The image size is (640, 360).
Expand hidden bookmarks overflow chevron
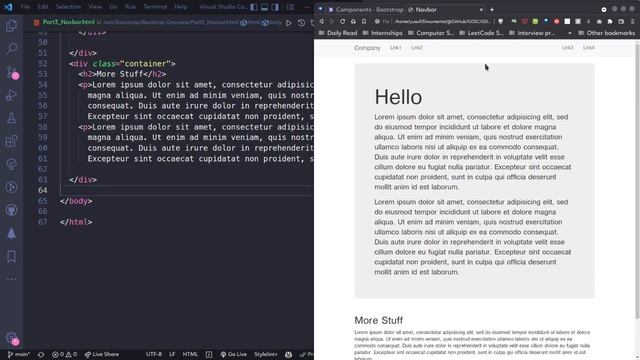click(x=570, y=33)
